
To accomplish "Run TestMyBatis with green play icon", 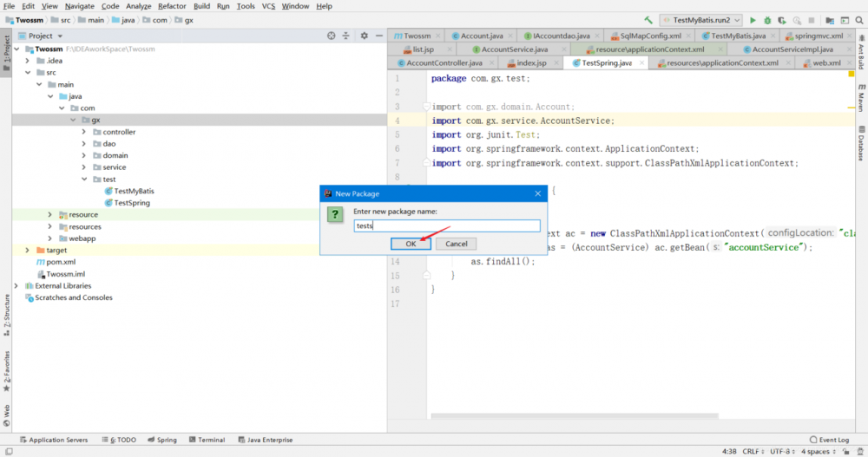I will coord(753,20).
